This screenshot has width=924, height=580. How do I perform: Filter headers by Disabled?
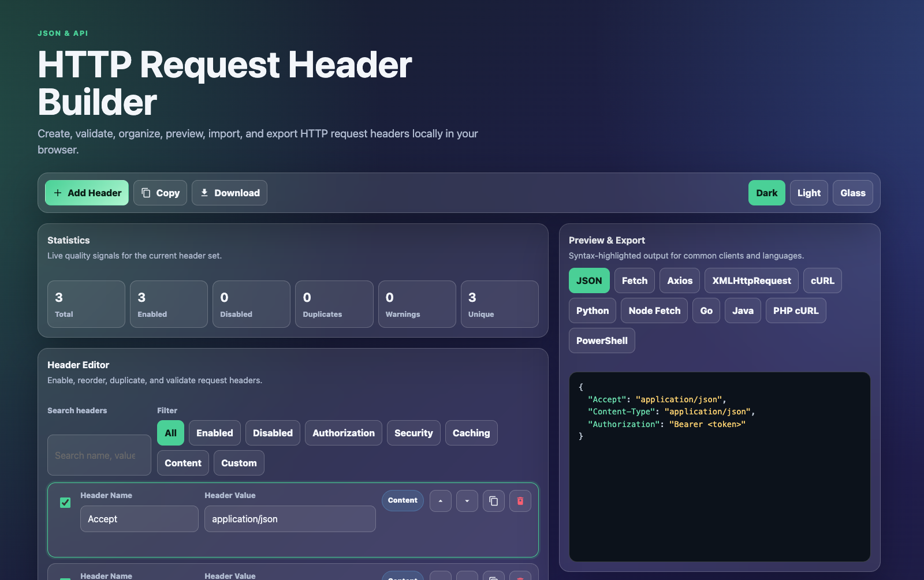point(273,433)
